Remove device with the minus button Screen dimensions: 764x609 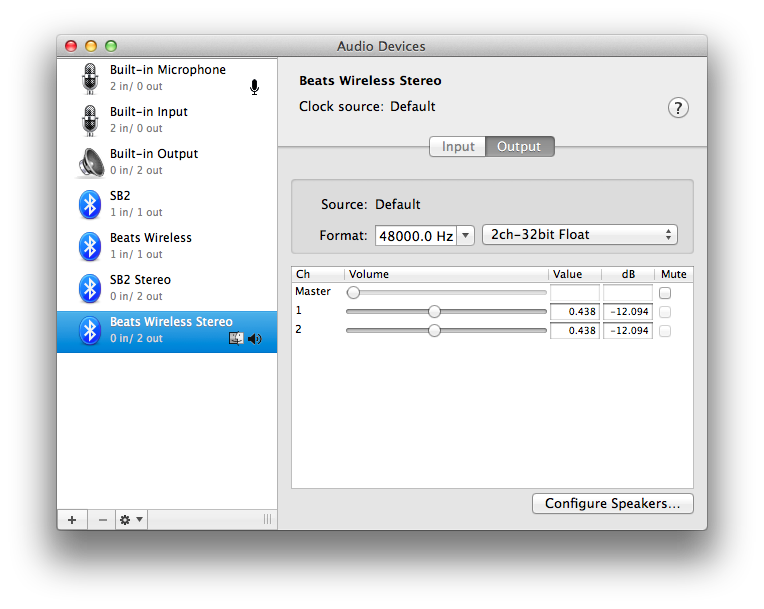click(102, 520)
